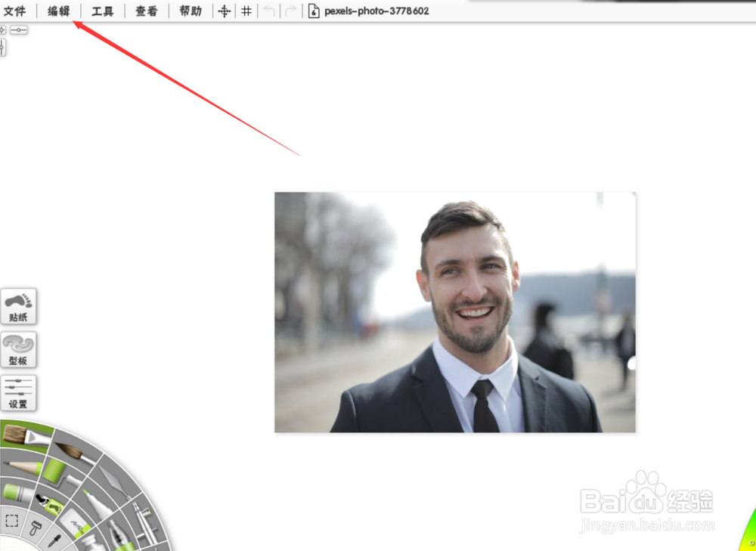Select the green-capped paint tube tool

pyautogui.click(x=17, y=493)
